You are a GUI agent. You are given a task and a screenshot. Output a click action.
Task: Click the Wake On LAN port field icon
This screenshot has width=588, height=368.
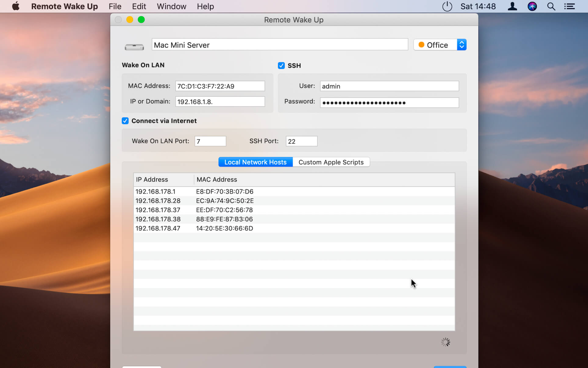210,141
